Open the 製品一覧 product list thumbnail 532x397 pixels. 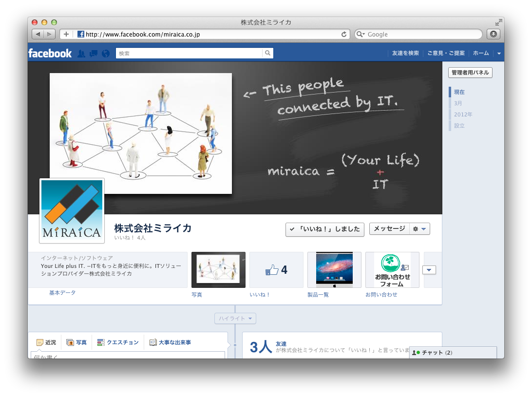pos(335,270)
